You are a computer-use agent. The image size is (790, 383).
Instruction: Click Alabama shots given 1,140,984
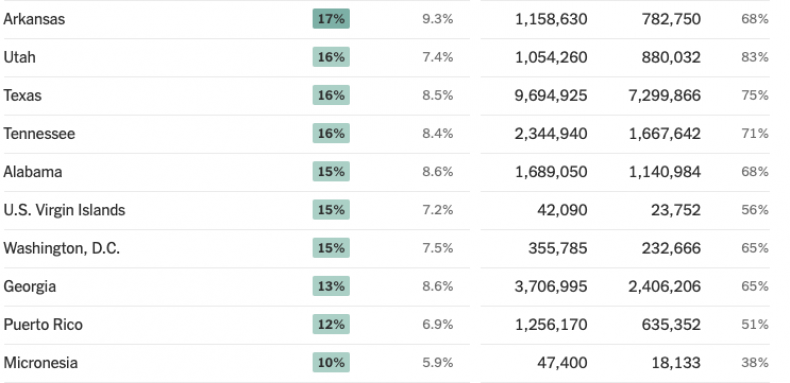pyautogui.click(x=665, y=172)
